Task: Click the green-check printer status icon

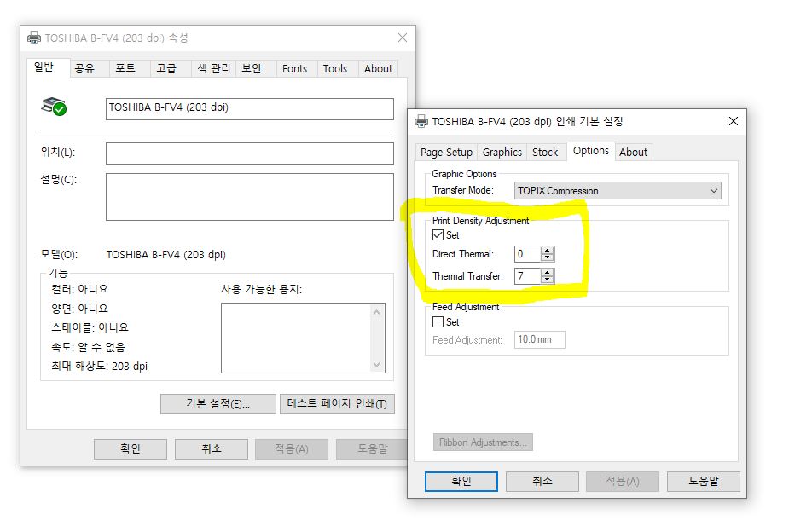Action: click(x=53, y=107)
